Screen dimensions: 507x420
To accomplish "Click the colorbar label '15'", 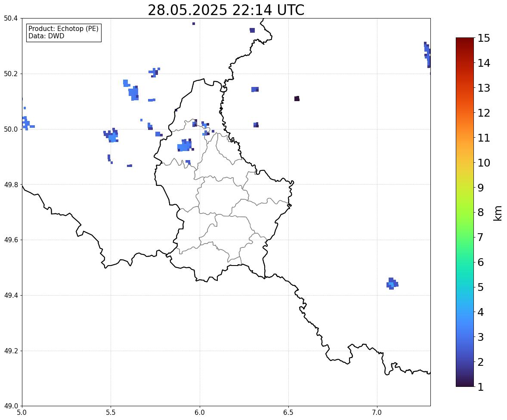I will click(x=484, y=38).
